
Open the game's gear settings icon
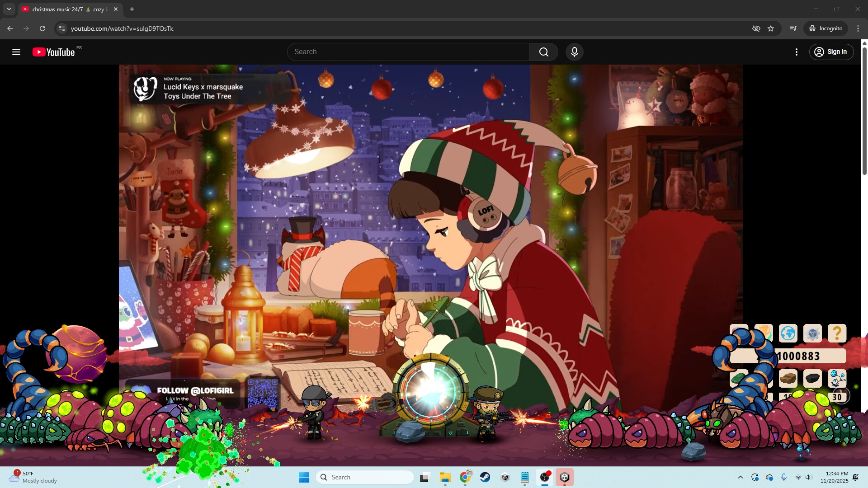pyautogui.click(x=813, y=333)
